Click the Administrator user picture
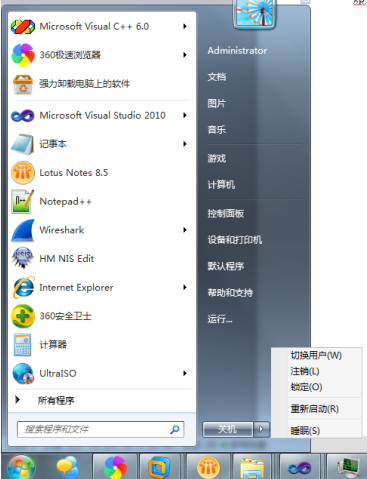 pyautogui.click(x=255, y=13)
